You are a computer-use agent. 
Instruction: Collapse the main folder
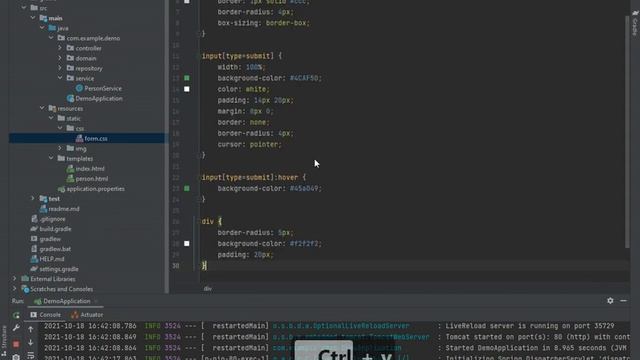pyautogui.click(x=33, y=18)
